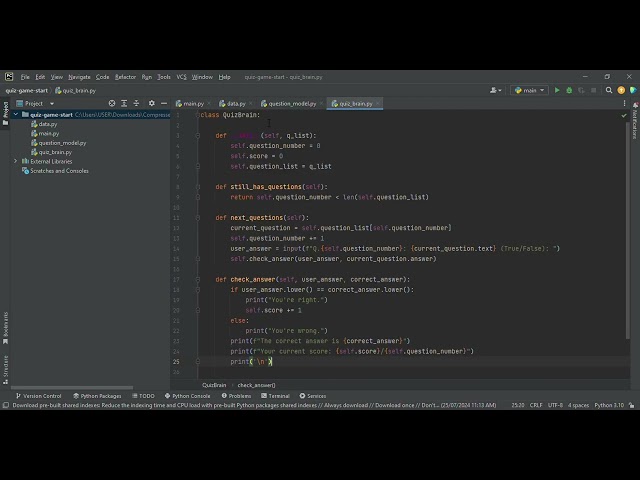Open the Structure tool window
The image size is (640, 480).
[5, 370]
